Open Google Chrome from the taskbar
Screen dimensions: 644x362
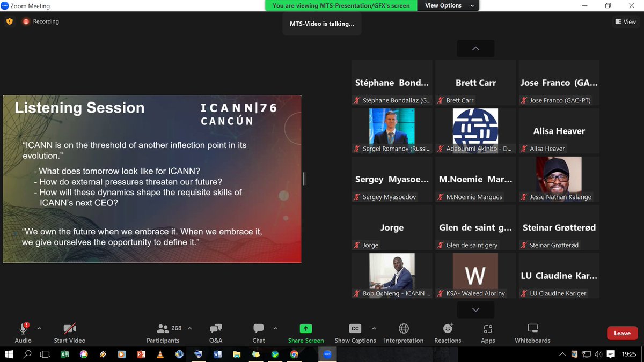[294, 354]
